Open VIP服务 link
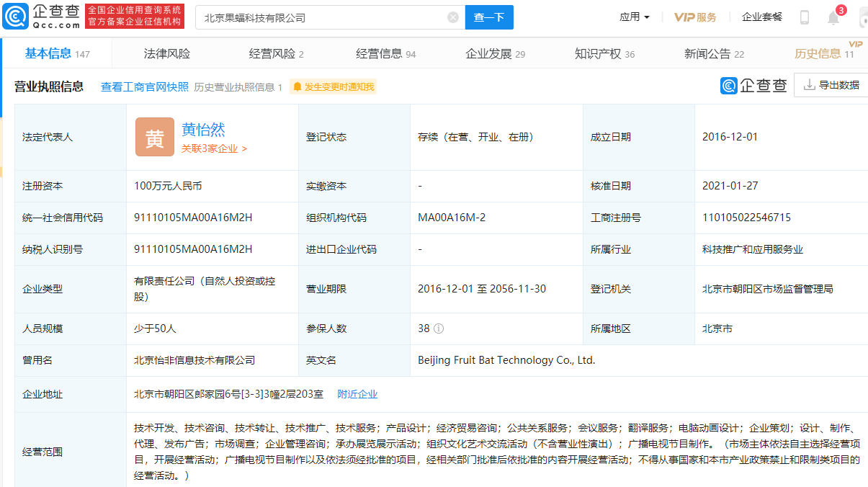 coord(695,17)
